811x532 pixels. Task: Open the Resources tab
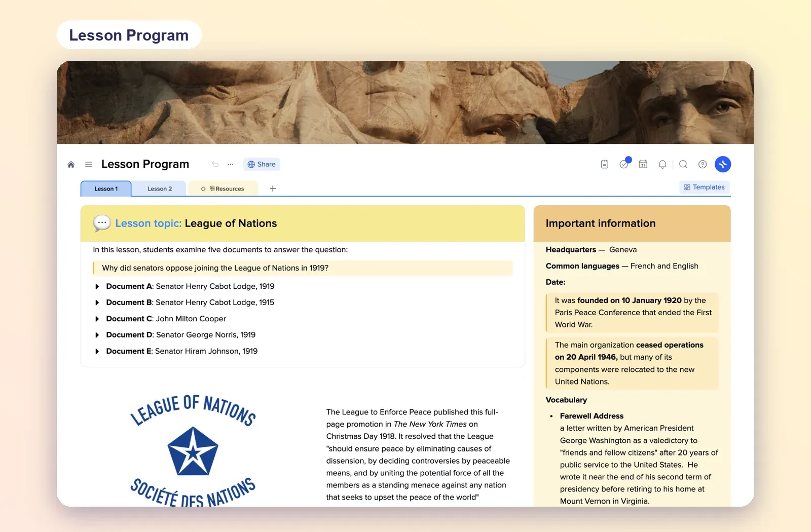coord(223,188)
